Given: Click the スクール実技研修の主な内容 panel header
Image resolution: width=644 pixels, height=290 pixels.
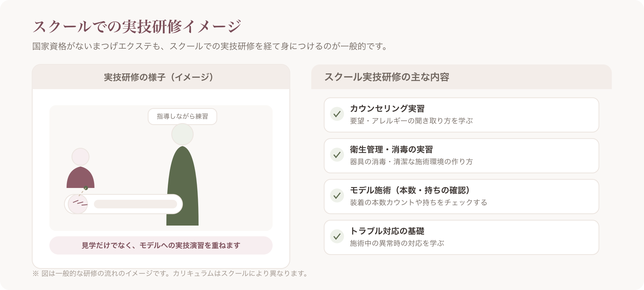Looking at the screenshot, I should coord(462,77).
